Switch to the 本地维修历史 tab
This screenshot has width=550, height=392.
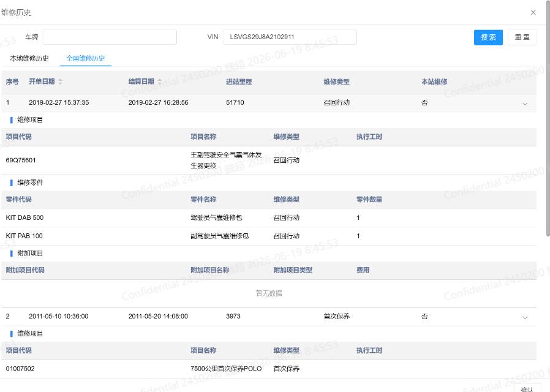pyautogui.click(x=29, y=58)
